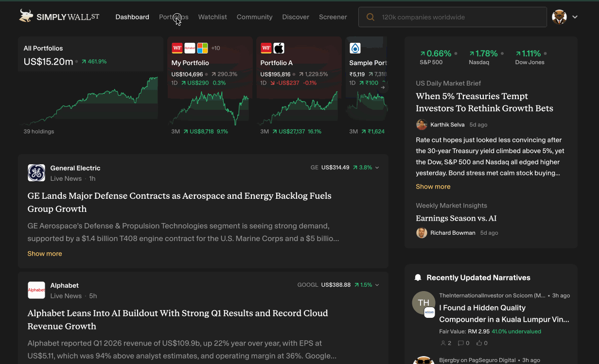
Task: Click the 39 holdings label
Action: pos(39,132)
